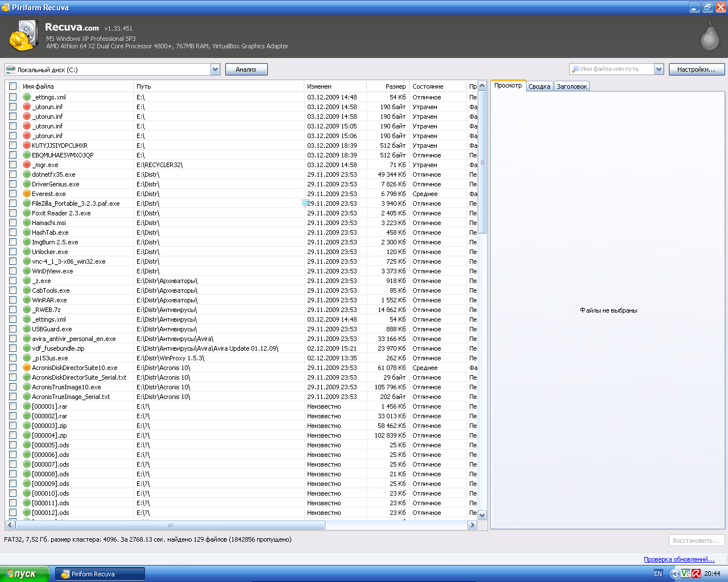Check the box for avira_antivir_personal_en.exe
Viewport: 728px width, 582px height.
coord(13,339)
